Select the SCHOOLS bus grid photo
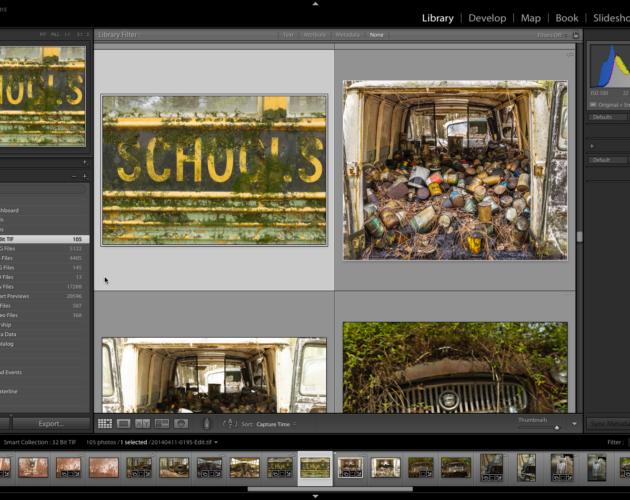 (x=214, y=170)
